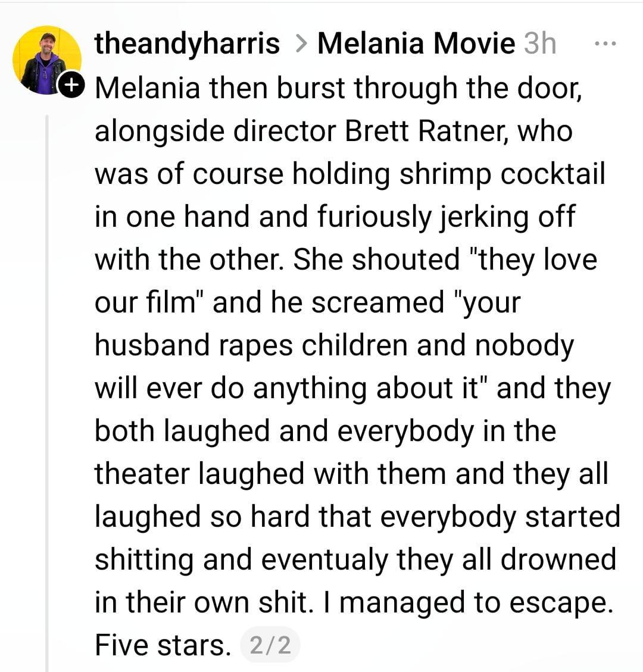The image size is (643, 672).
Task: Click the words "Brett Ratner" in post
Action: tap(426, 131)
